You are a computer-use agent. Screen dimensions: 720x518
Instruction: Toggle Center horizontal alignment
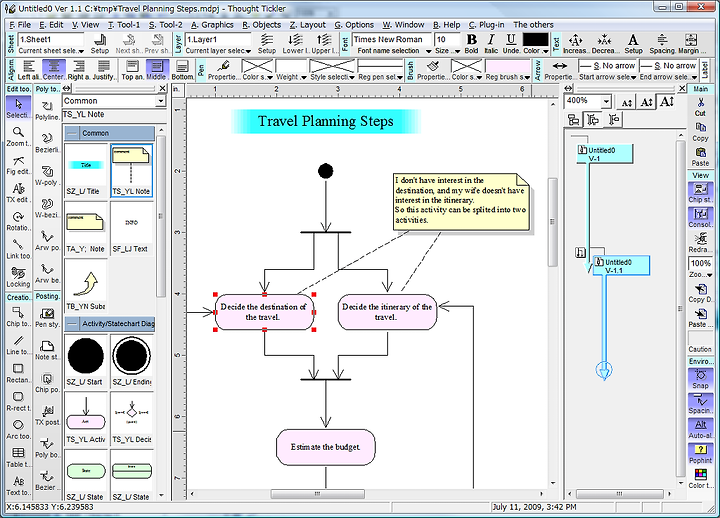[x=54, y=70]
